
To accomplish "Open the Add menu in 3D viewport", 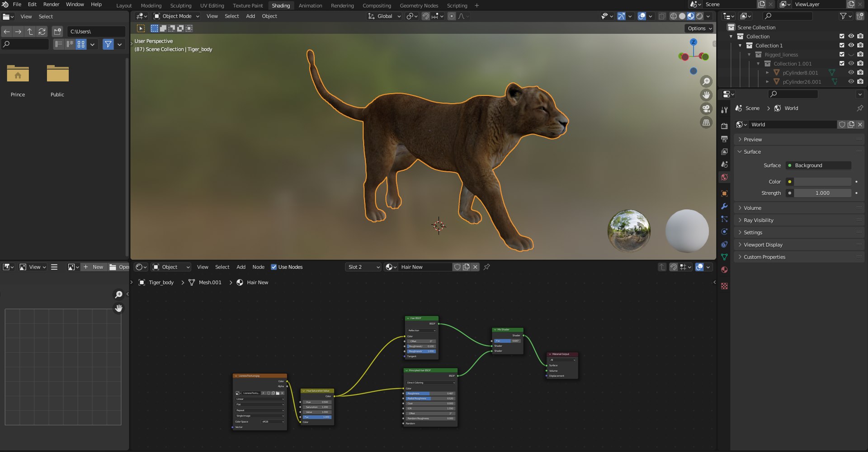I will point(250,16).
